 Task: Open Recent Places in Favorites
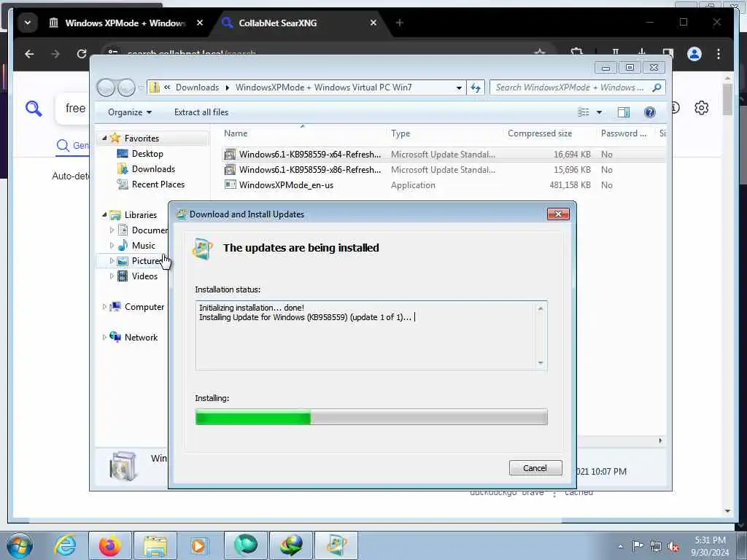(158, 184)
